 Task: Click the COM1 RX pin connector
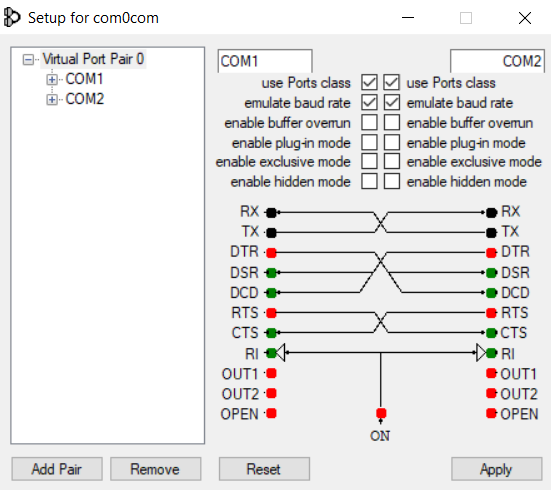271,212
